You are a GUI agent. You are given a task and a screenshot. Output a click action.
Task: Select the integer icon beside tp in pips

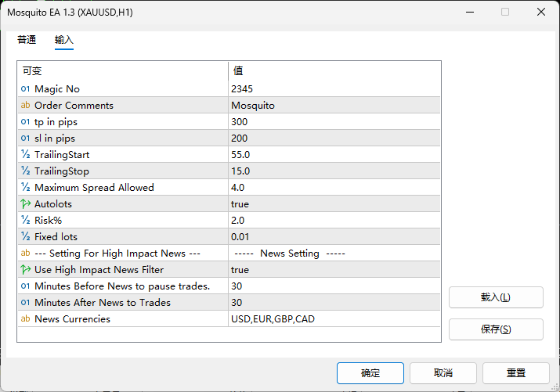(25, 121)
